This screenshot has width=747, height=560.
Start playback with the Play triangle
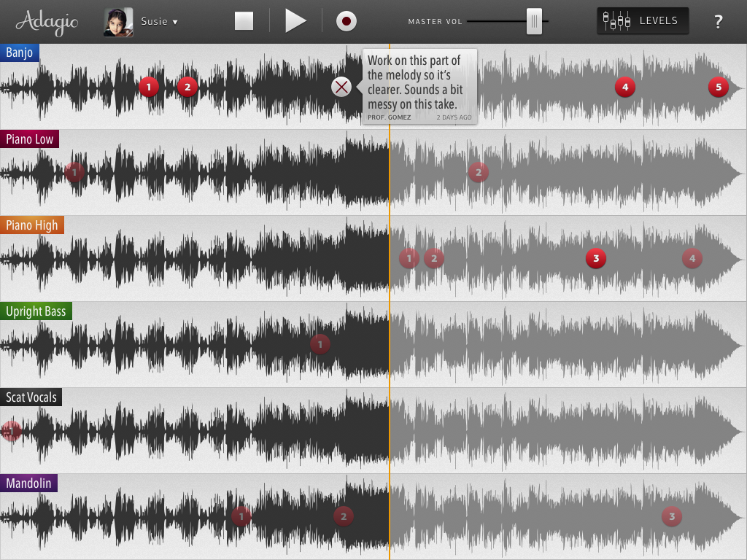coord(295,21)
